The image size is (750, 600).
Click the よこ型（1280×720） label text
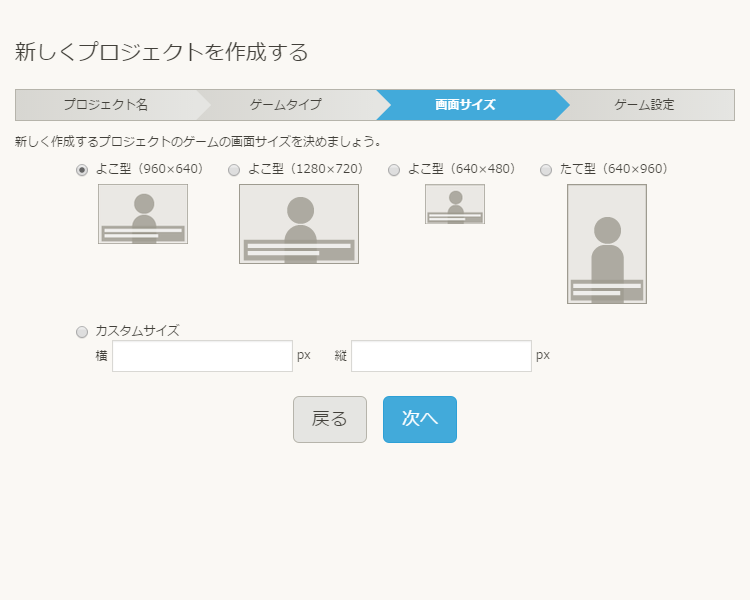pyautogui.click(x=306, y=169)
